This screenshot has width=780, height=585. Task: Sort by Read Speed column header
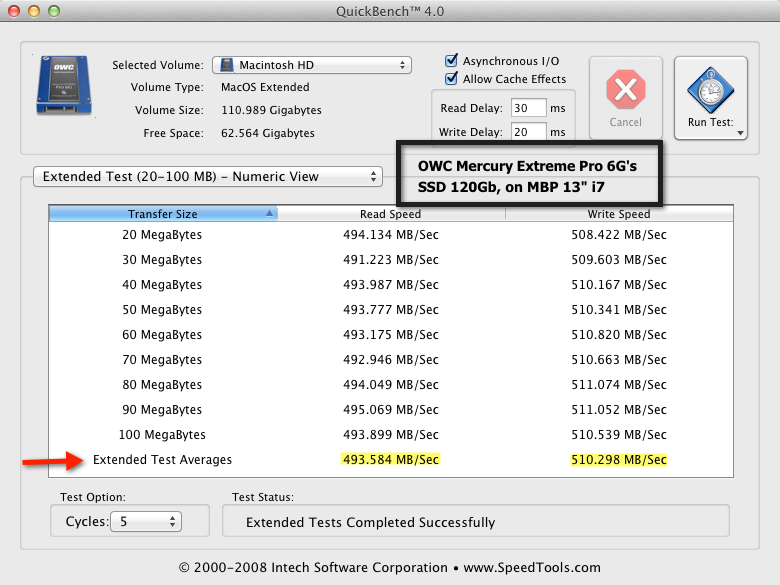click(391, 214)
